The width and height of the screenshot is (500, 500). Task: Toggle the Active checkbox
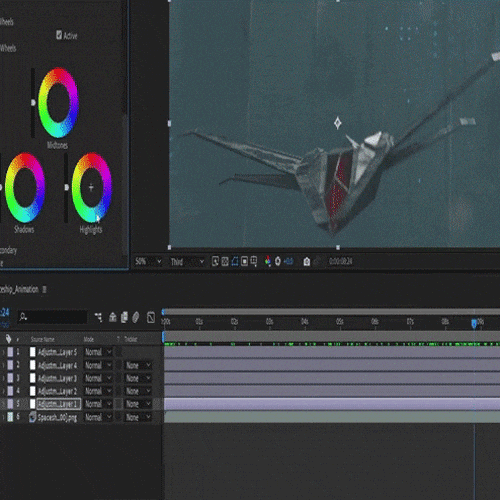click(59, 35)
